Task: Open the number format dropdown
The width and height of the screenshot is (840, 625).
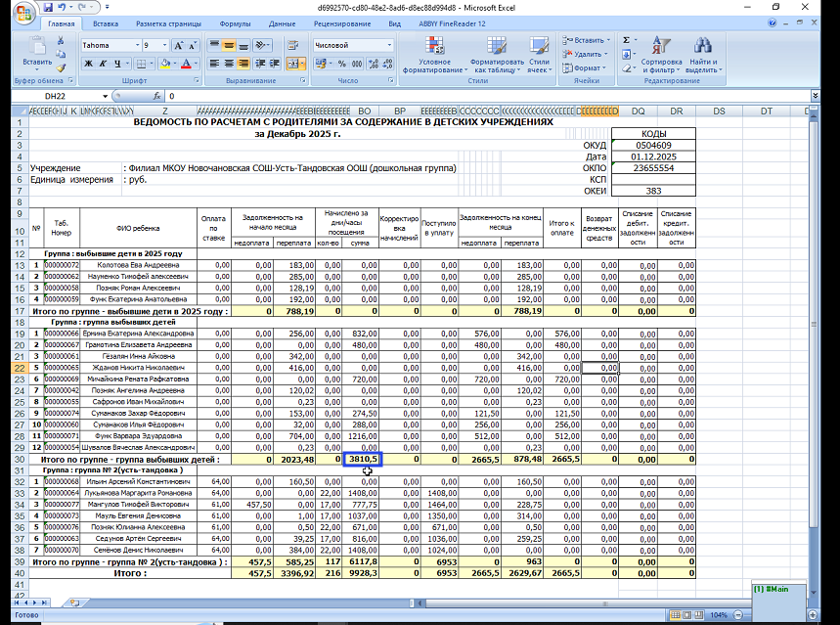Action: pyautogui.click(x=389, y=45)
